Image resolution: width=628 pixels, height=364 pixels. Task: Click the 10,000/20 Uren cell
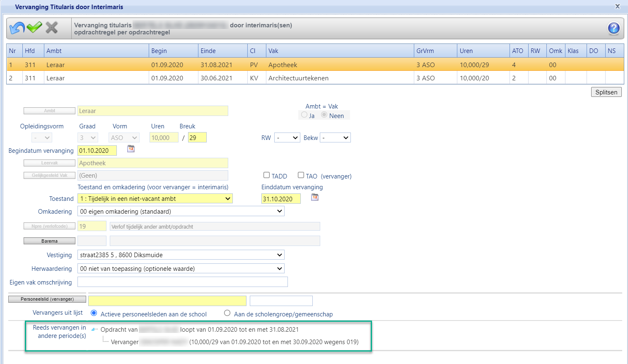pos(483,78)
